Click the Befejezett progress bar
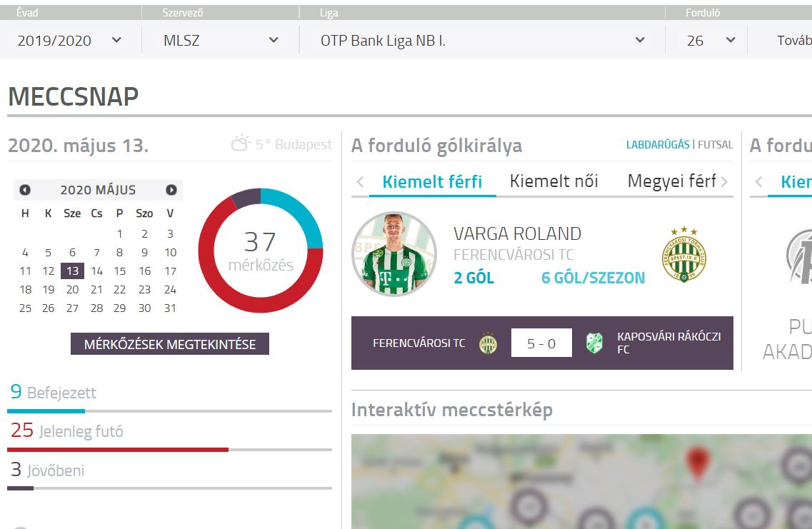 click(x=169, y=411)
